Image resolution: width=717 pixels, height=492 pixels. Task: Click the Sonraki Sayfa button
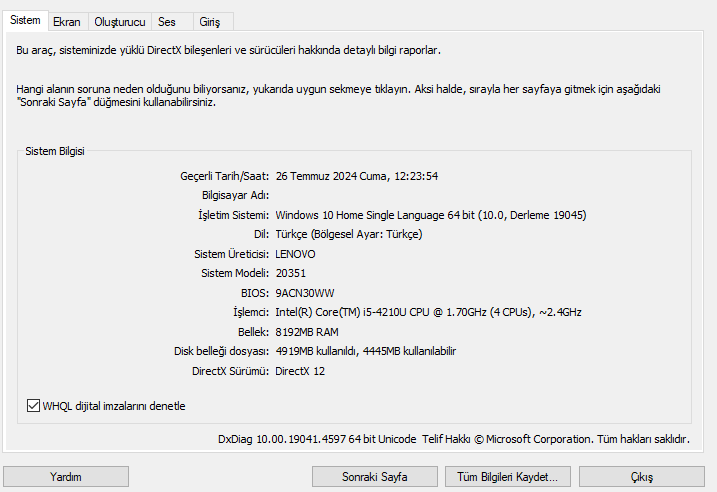375,477
